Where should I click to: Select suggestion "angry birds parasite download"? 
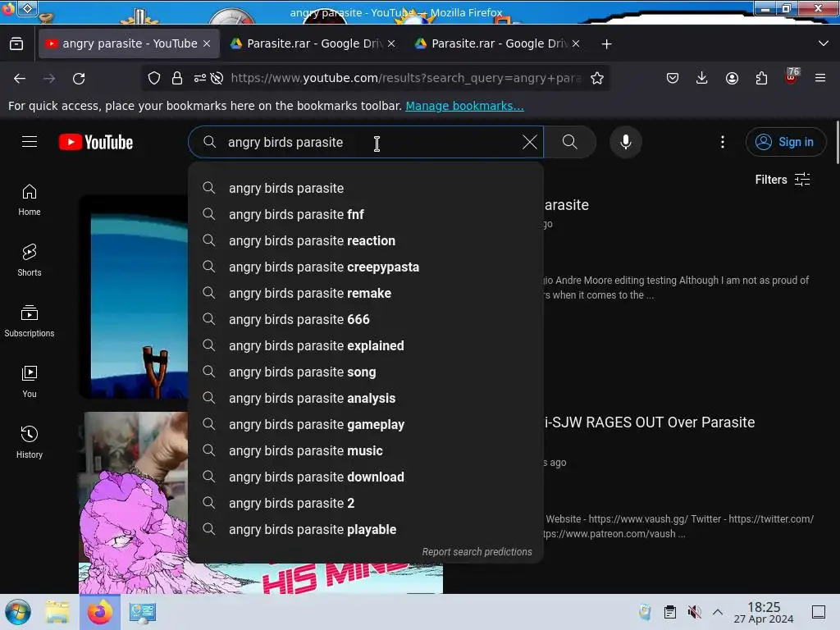[x=366, y=477]
